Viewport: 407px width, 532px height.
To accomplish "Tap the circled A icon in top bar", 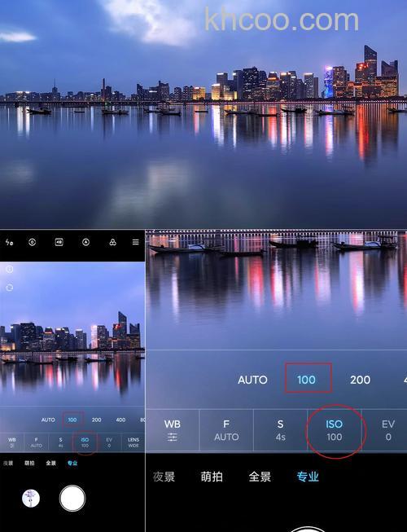I will (85, 242).
